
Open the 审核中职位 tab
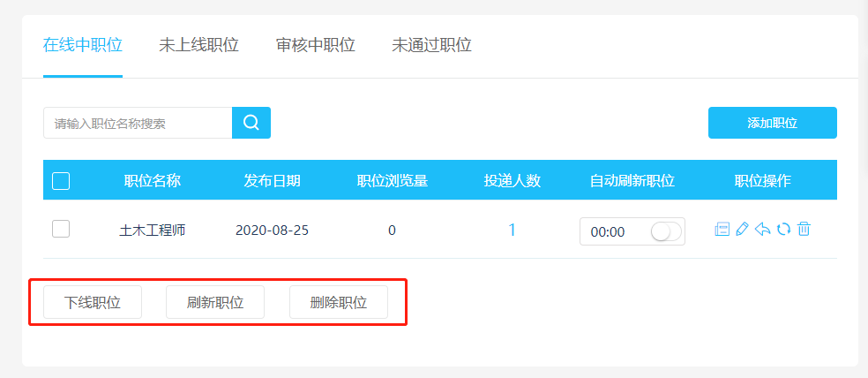point(315,45)
